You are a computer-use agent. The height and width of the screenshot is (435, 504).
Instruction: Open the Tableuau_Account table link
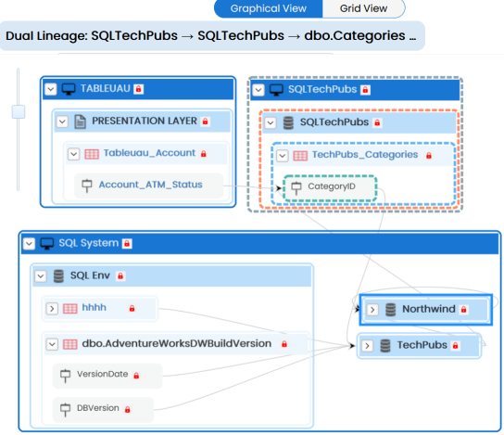[149, 153]
